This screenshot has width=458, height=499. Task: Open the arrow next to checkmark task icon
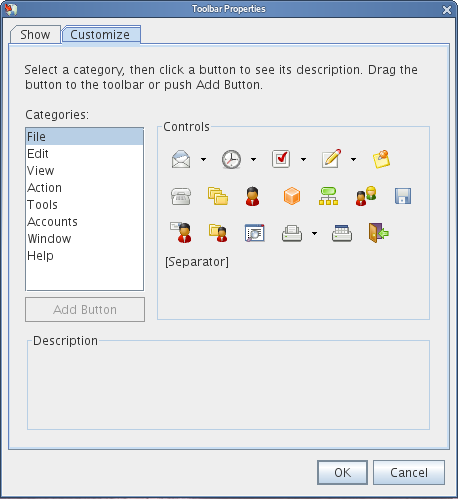(303, 159)
